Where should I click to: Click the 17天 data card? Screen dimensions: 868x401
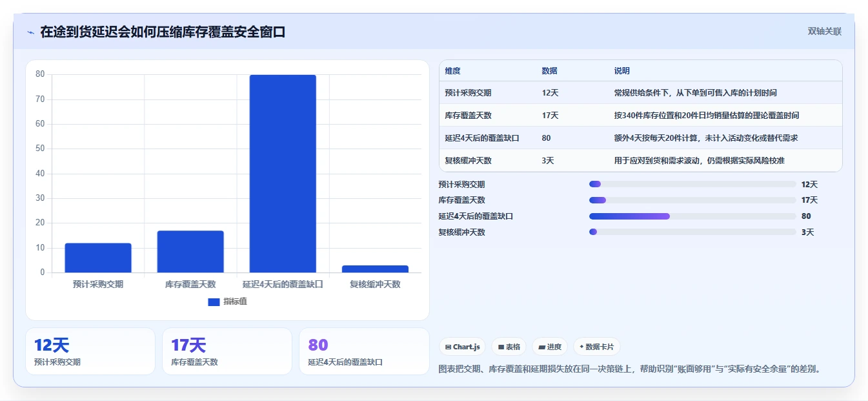click(227, 351)
